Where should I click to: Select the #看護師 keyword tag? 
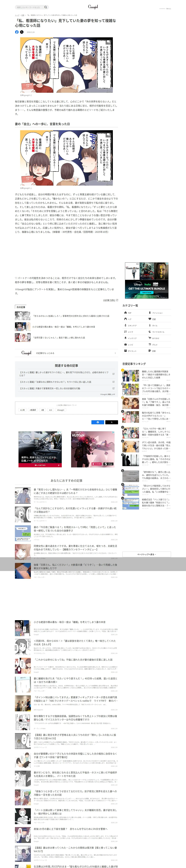[33, 410]
